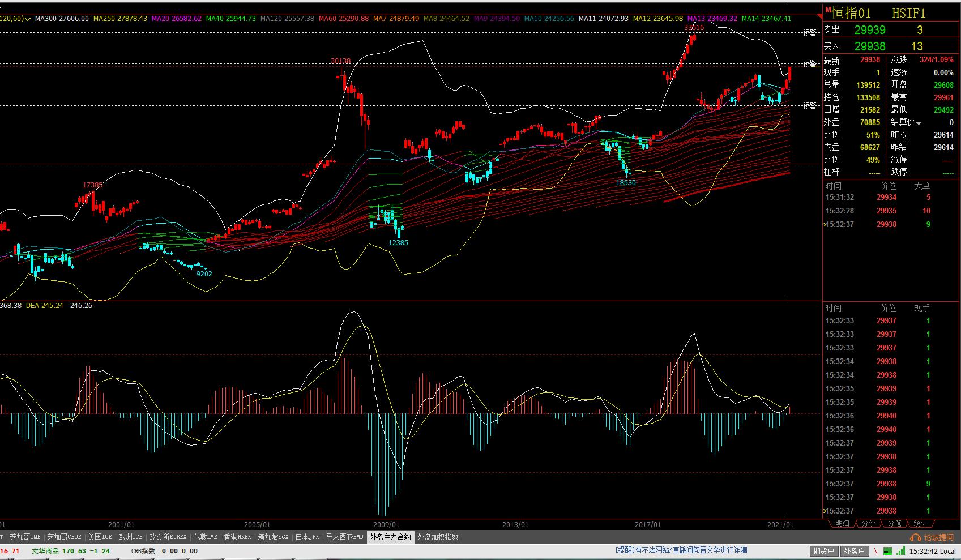Image resolution: width=961 pixels, height=560 pixels.
Task: Click the red M marker beside 恒指01
Action: pos(828,10)
